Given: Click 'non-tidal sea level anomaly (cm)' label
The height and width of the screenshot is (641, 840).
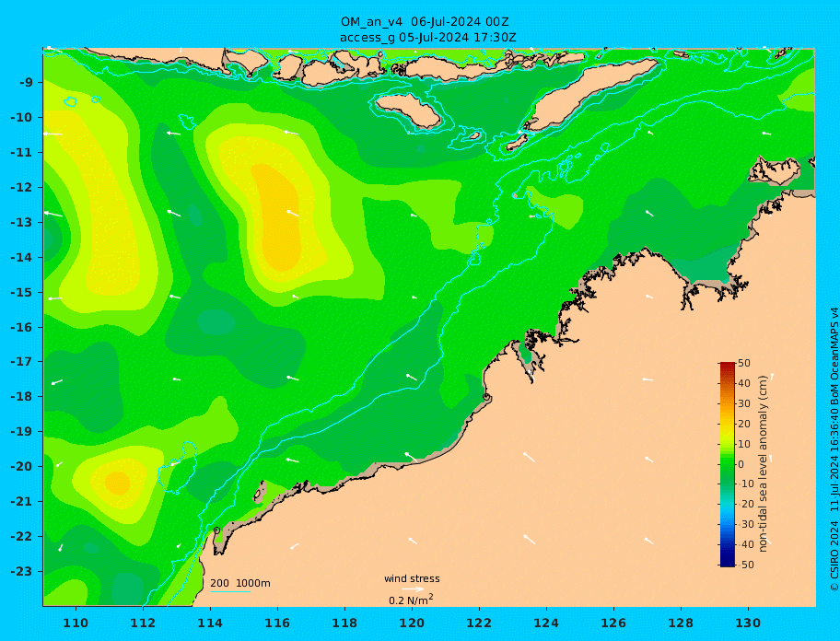Looking at the screenshot, I should click(764, 464).
